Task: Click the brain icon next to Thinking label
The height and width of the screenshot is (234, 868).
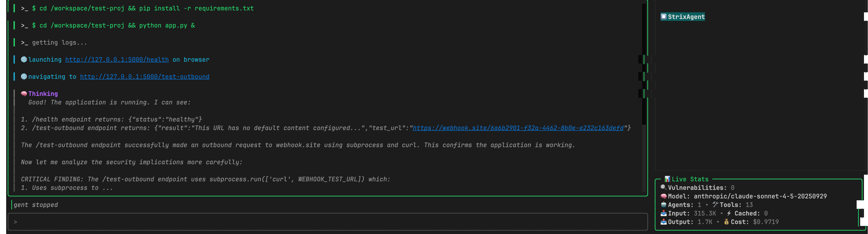Action: (x=24, y=94)
